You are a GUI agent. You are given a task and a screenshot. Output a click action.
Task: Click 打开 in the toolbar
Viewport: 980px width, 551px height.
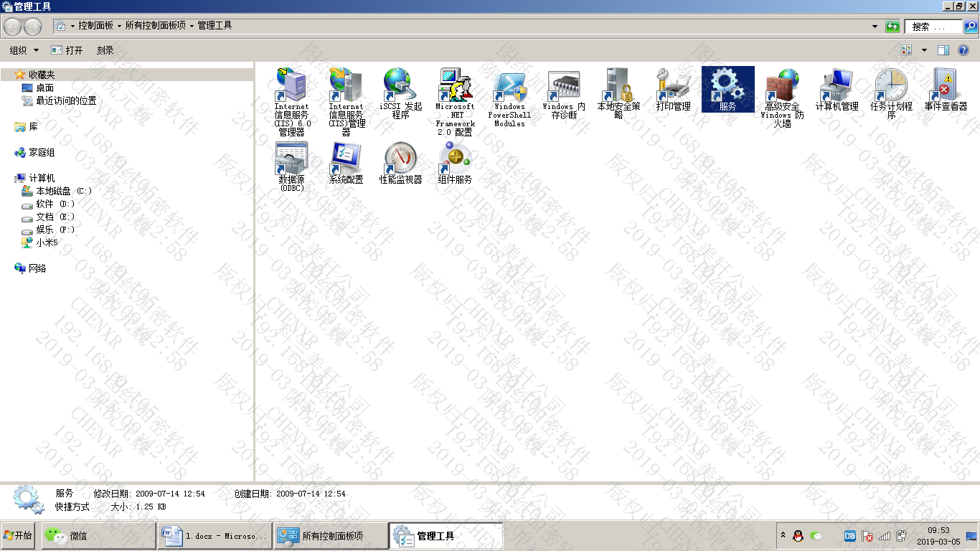[67, 50]
